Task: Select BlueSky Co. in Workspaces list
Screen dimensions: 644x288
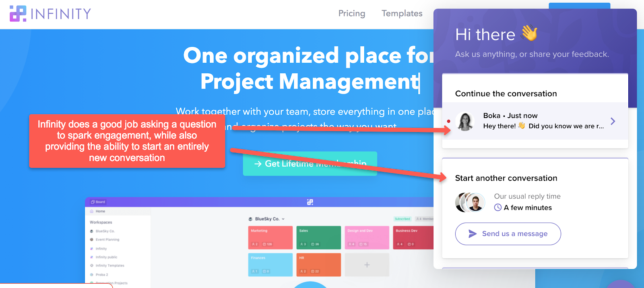Action: click(105, 231)
